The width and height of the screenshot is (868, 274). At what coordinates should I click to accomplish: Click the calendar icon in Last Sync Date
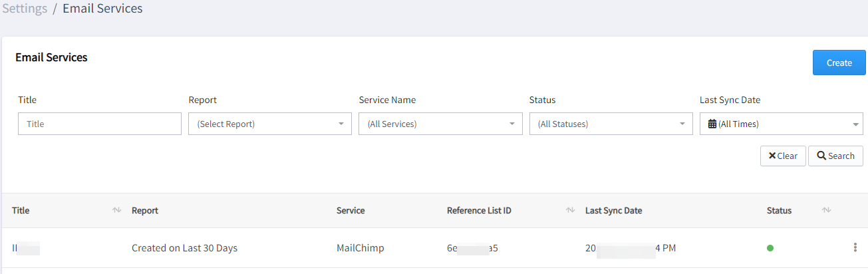[x=712, y=124]
